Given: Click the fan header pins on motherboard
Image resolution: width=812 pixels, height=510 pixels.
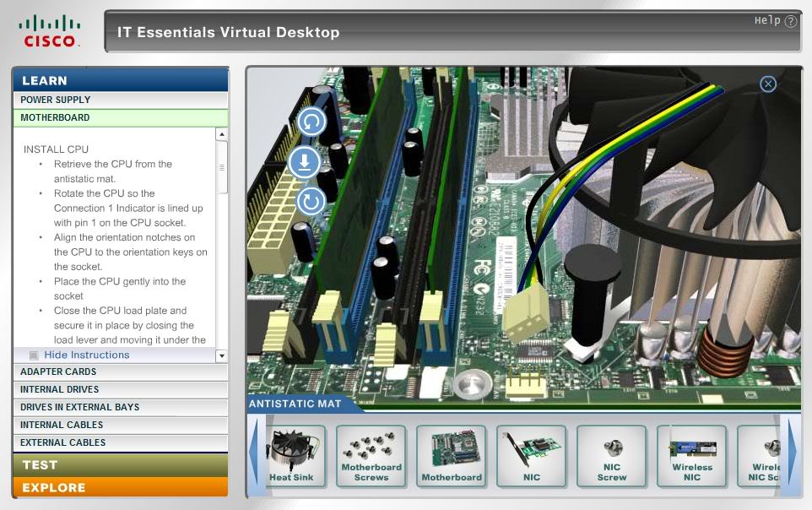Looking at the screenshot, I should pos(526,386).
